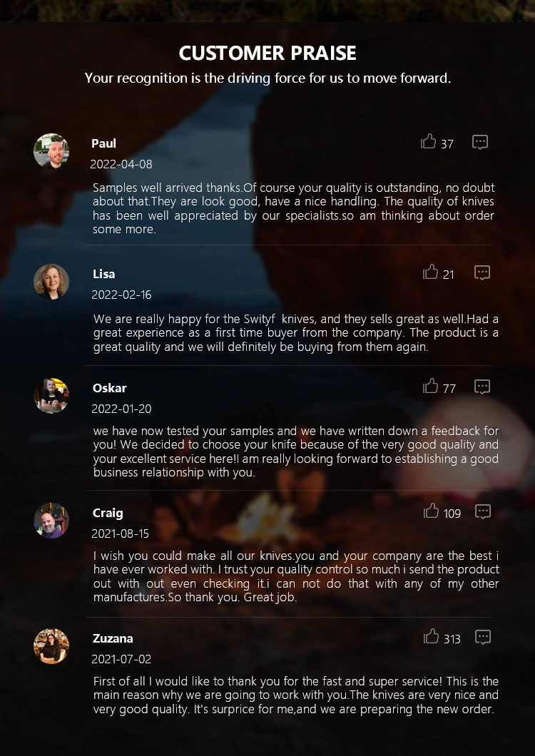Like Zuzana's review with thumbs-up icon
Viewport: 535px width, 756px height.
coord(431,636)
